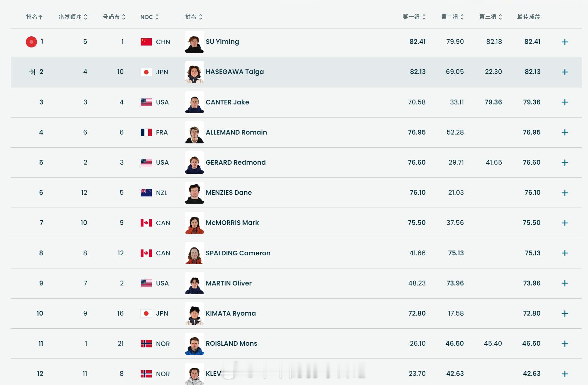Click KIMATA Ryoma's portrait thumbnail
Image resolution: width=588 pixels, height=385 pixels.
194,314
